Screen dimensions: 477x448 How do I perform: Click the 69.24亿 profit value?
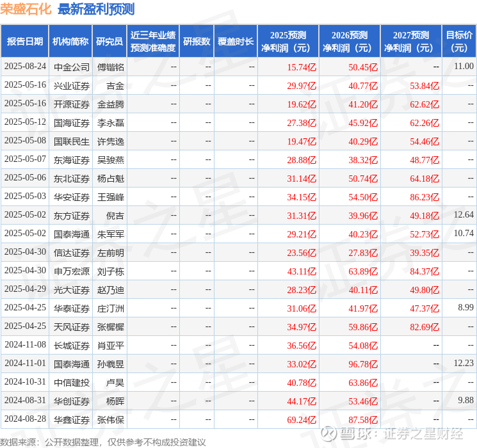[x=302, y=420]
